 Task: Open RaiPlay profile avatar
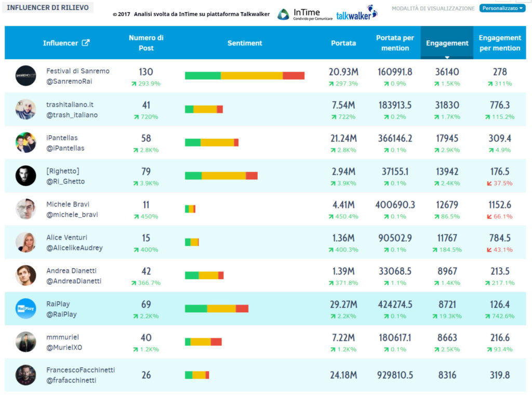[26, 309]
